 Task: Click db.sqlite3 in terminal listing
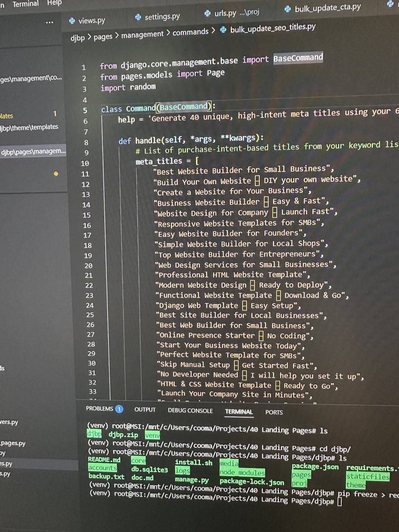149,469
